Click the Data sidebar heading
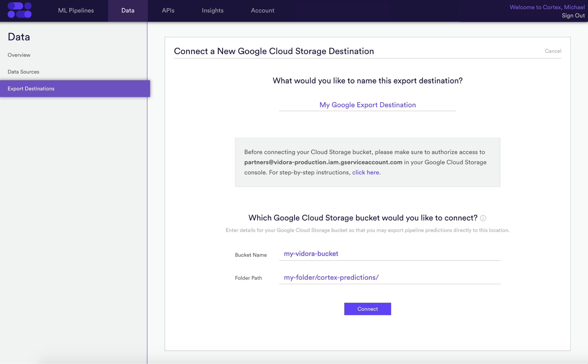 pyautogui.click(x=19, y=37)
